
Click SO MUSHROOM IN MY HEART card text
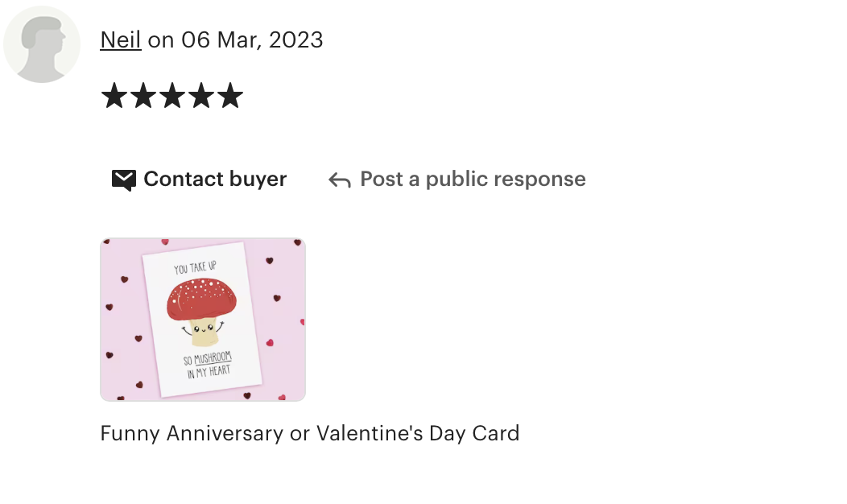tap(208, 366)
